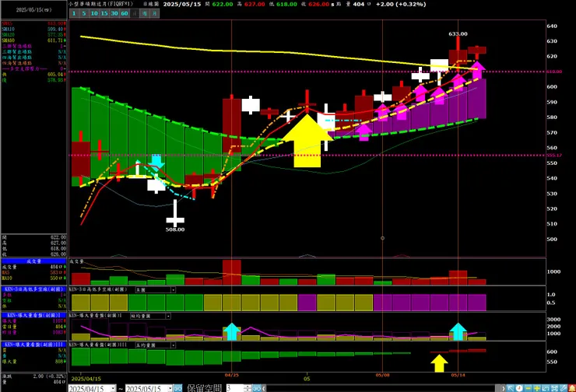Switch to 1-minute timeframe

(x=74, y=13)
